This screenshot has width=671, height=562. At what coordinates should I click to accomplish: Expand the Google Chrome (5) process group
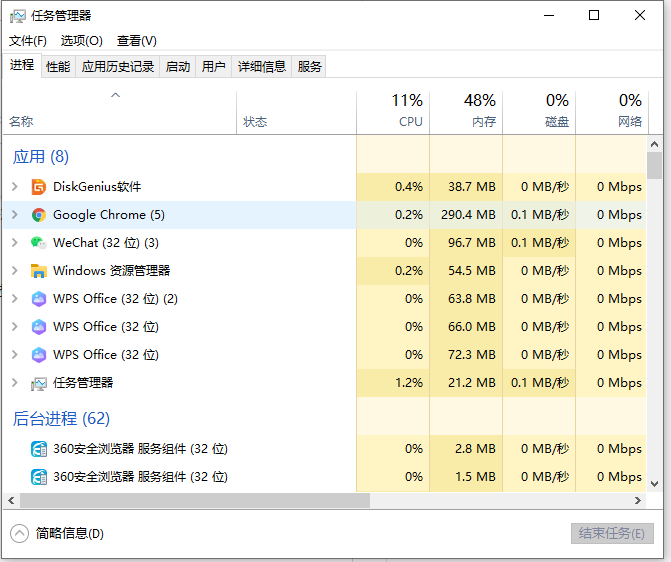click(14, 215)
